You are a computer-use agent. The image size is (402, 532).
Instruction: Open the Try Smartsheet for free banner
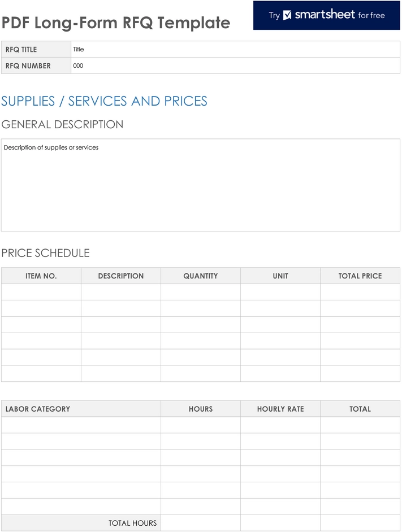click(327, 15)
